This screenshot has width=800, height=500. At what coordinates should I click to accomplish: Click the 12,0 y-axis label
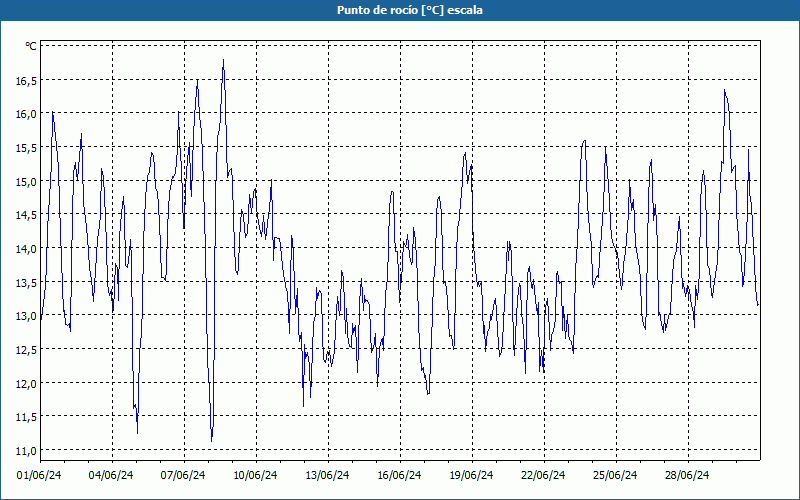pyautogui.click(x=27, y=384)
